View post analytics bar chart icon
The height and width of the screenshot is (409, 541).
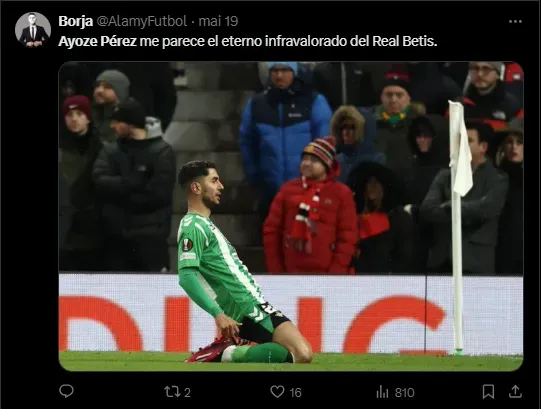[x=383, y=392]
